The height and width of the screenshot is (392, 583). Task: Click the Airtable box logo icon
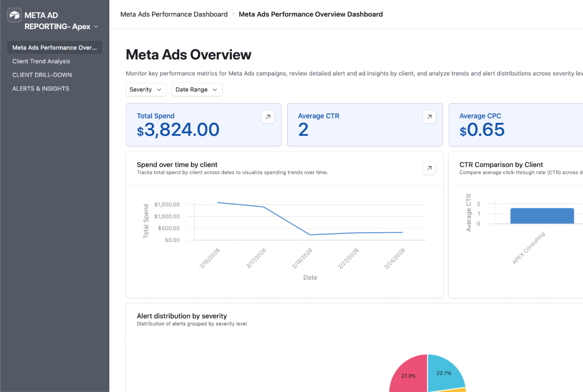click(x=15, y=15)
